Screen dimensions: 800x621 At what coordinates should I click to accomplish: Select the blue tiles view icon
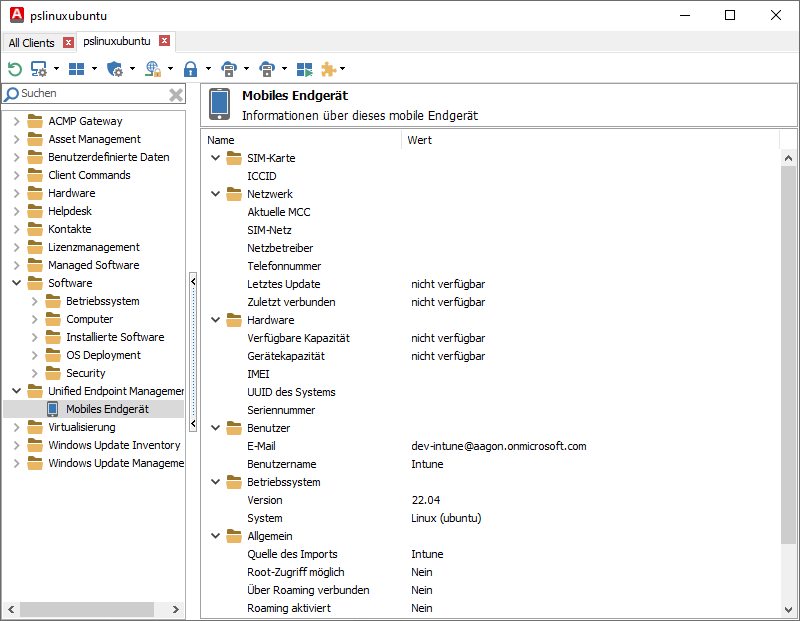click(x=78, y=68)
